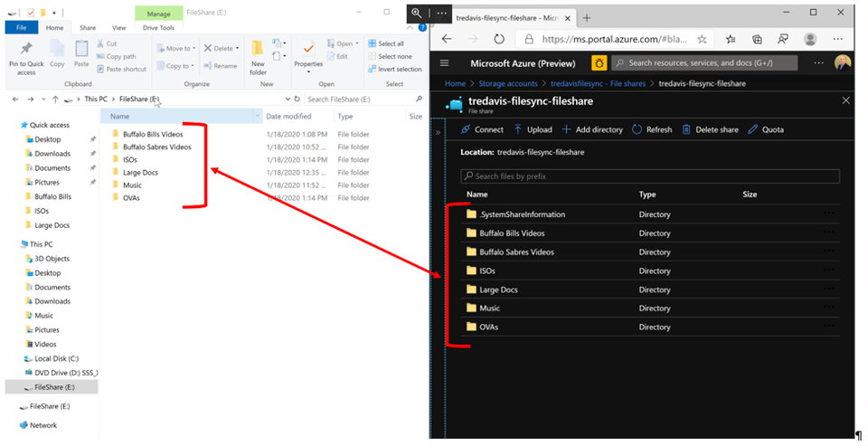
Task: Open browser settings and more menu
Action: tap(837, 39)
